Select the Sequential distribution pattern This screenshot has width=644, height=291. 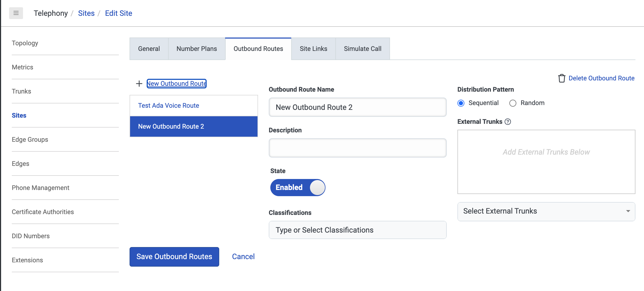click(x=461, y=103)
